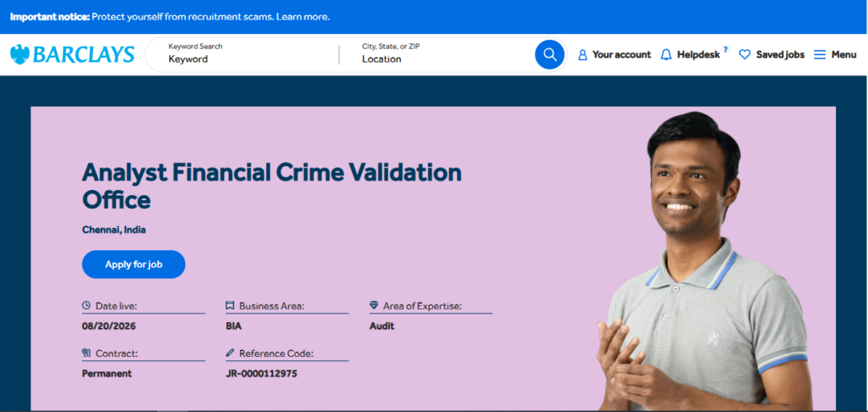This screenshot has height=412, width=868.
Task: Click the Important notice bold text
Action: tap(50, 17)
